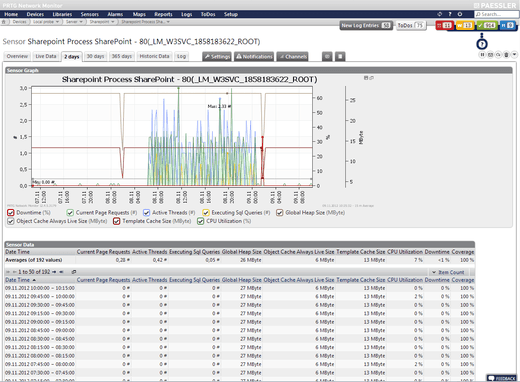This screenshot has height=382, width=520.
Task: Switch to the Overview tab
Action: [17, 56]
